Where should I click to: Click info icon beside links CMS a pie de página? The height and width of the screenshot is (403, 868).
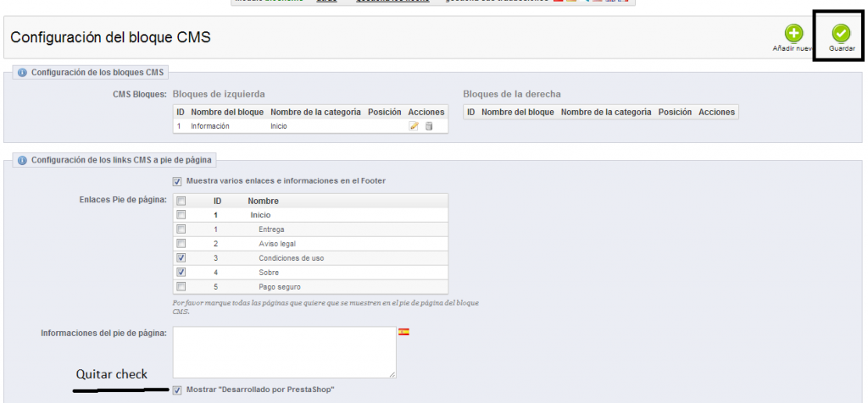(22, 160)
